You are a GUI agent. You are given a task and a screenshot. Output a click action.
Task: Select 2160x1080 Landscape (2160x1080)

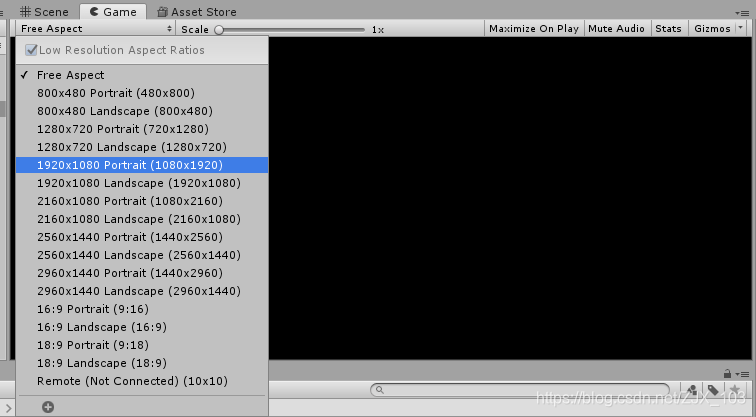click(x=142, y=219)
